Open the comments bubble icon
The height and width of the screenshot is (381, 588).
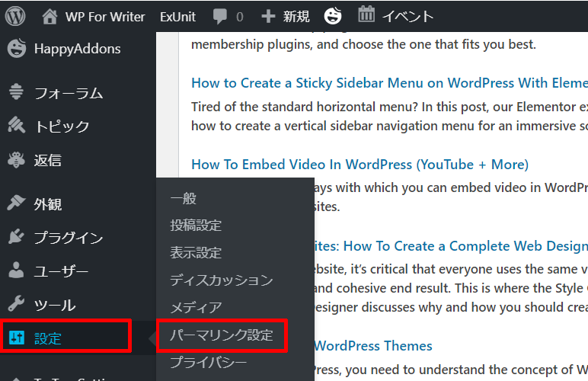point(220,17)
